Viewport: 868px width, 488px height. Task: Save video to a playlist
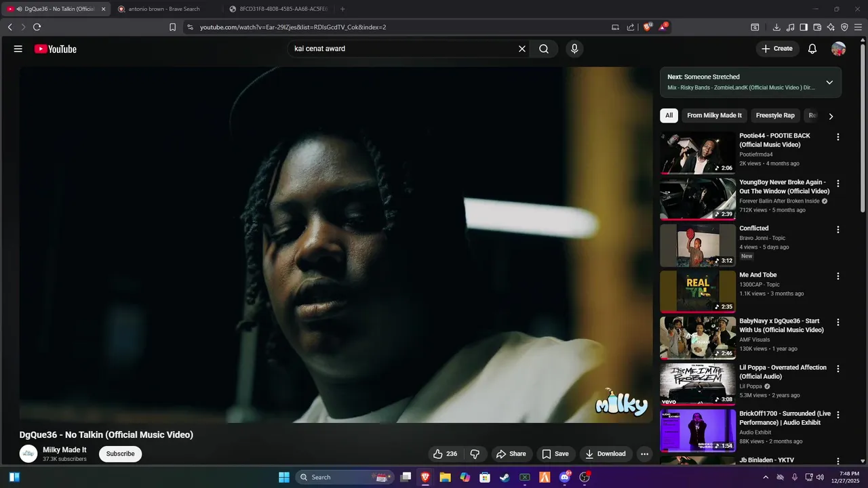pos(555,454)
